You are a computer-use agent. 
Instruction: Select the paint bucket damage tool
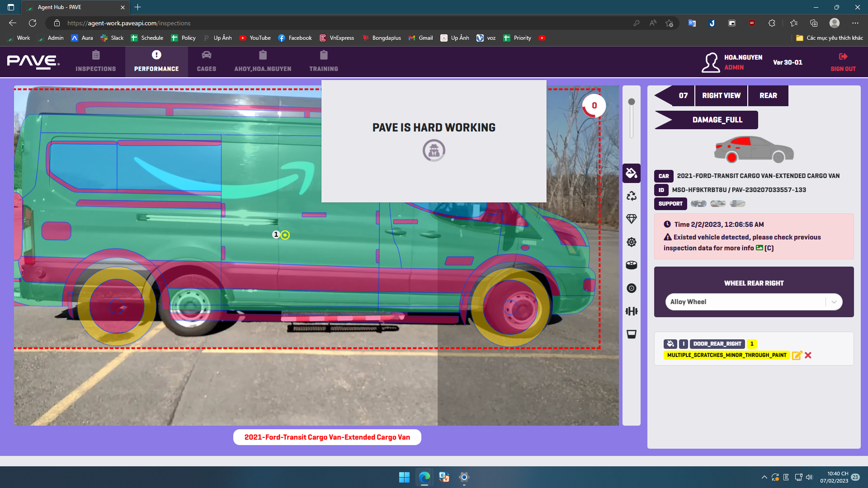coord(631,173)
